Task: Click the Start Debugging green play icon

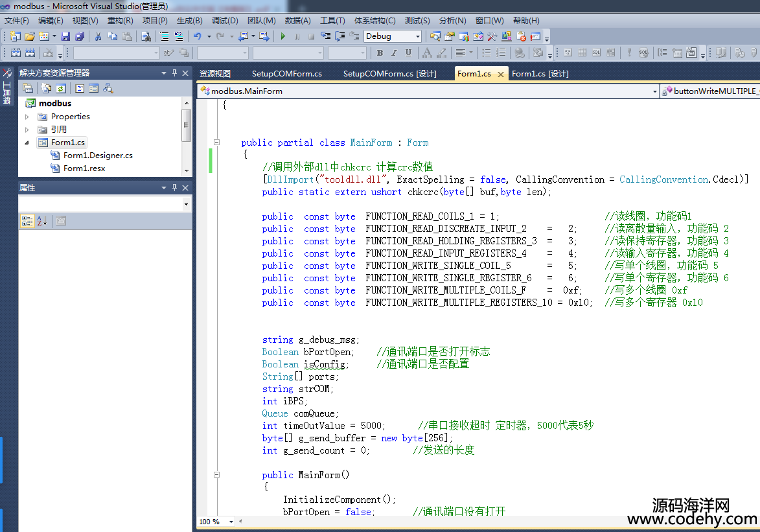Action: tap(283, 36)
